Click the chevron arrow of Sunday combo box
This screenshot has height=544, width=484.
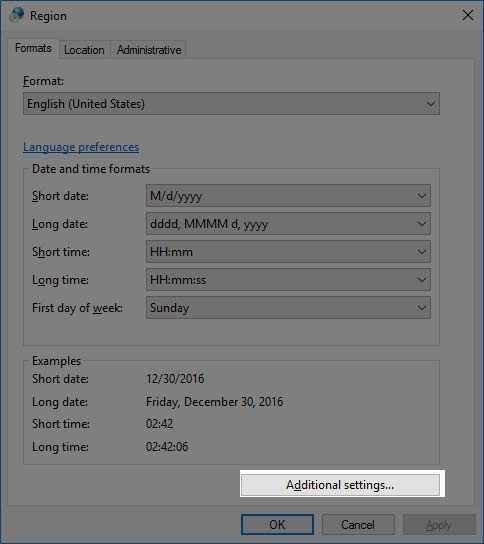[x=422, y=308]
